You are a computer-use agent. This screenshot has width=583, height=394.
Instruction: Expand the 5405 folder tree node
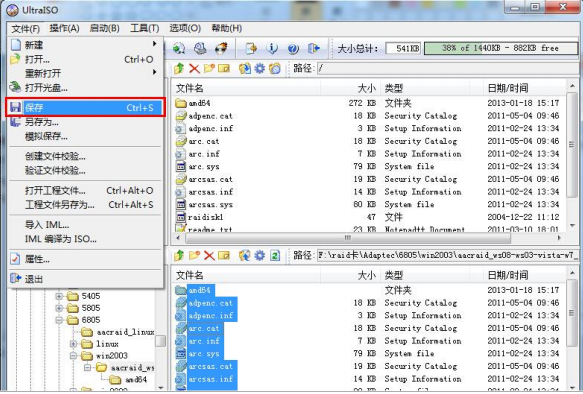click(59, 296)
